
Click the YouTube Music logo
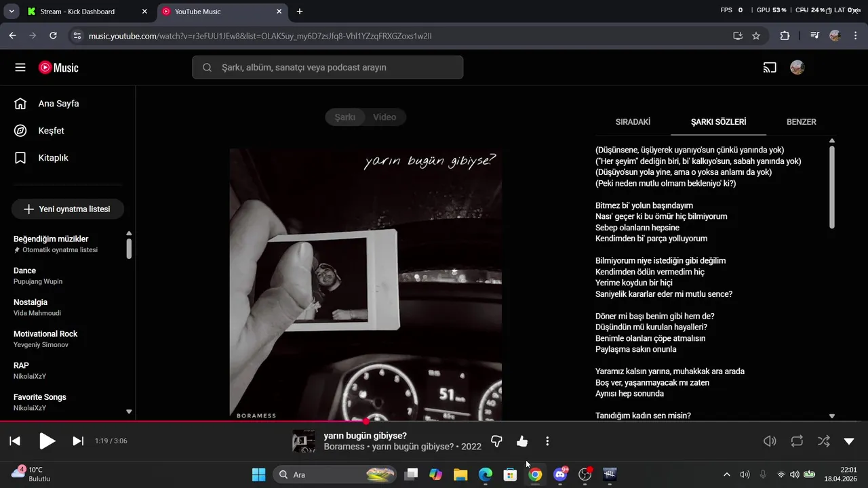pyautogui.click(x=58, y=68)
